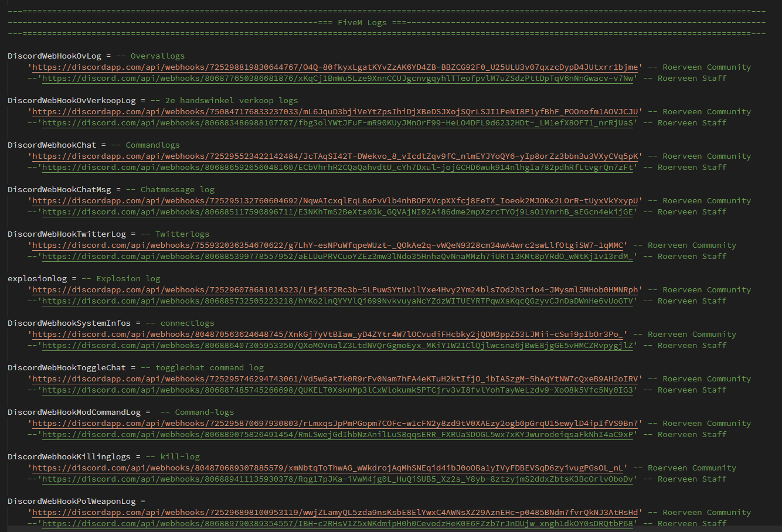The height and width of the screenshot is (532, 782).
Task: Click the DiscordWebhookSystemInfos Community webhook link
Action: [328, 335]
